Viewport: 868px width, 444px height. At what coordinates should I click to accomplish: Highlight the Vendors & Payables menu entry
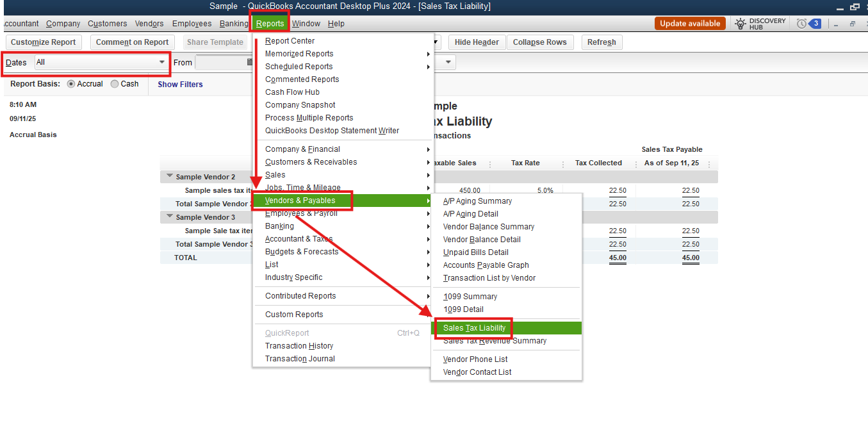(343, 201)
